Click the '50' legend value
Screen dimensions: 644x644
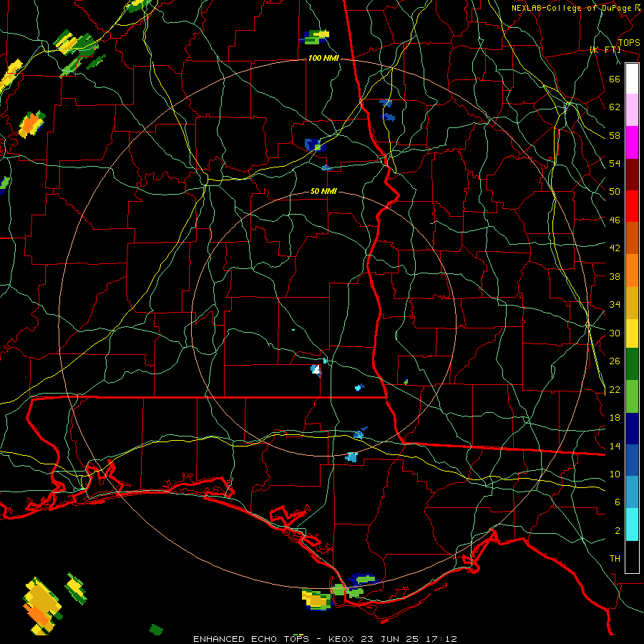(615, 191)
